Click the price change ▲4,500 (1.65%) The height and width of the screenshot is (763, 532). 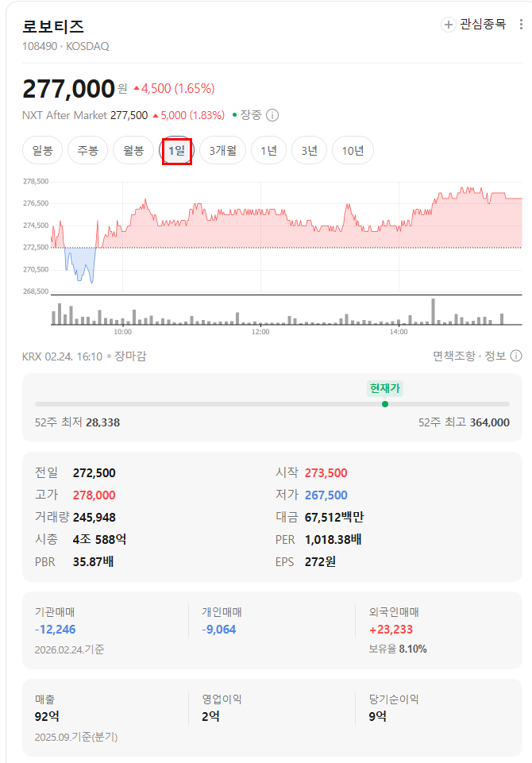coord(174,89)
